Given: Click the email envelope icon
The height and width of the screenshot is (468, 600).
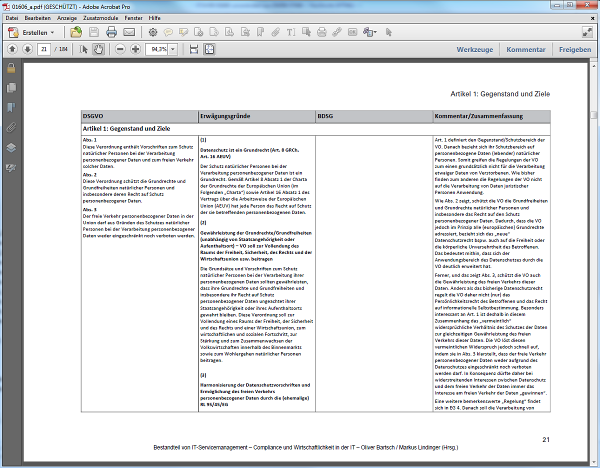Looking at the screenshot, I should pos(127,32).
